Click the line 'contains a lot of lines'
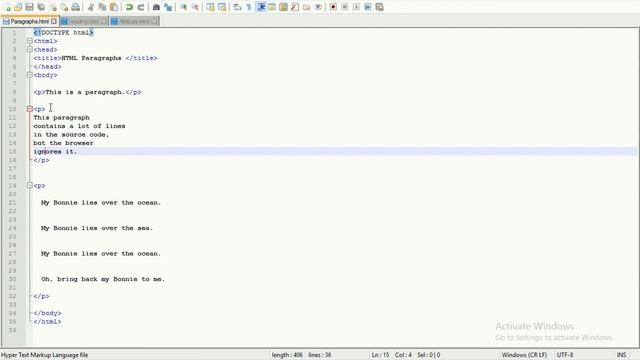This screenshot has width=640, height=360. (79, 126)
